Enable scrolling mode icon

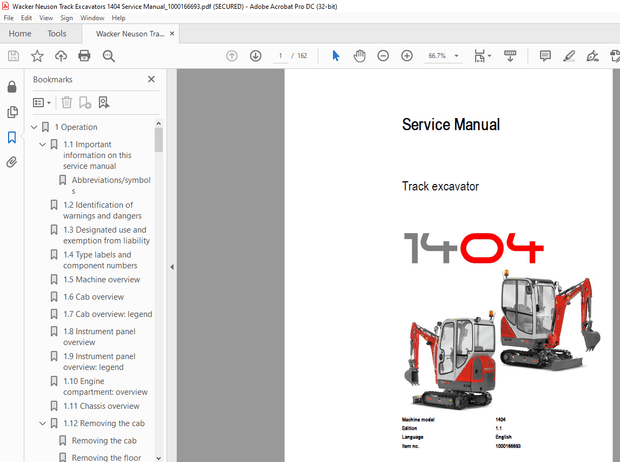(x=510, y=56)
